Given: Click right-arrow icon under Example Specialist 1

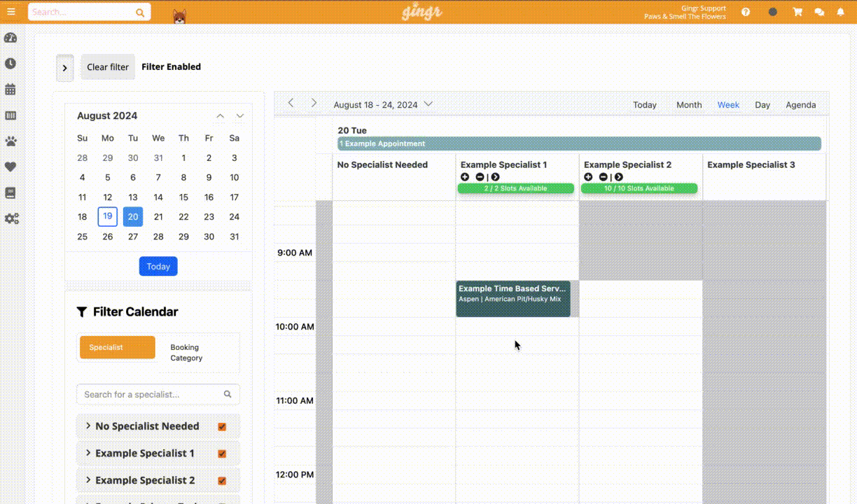Looking at the screenshot, I should (x=495, y=177).
